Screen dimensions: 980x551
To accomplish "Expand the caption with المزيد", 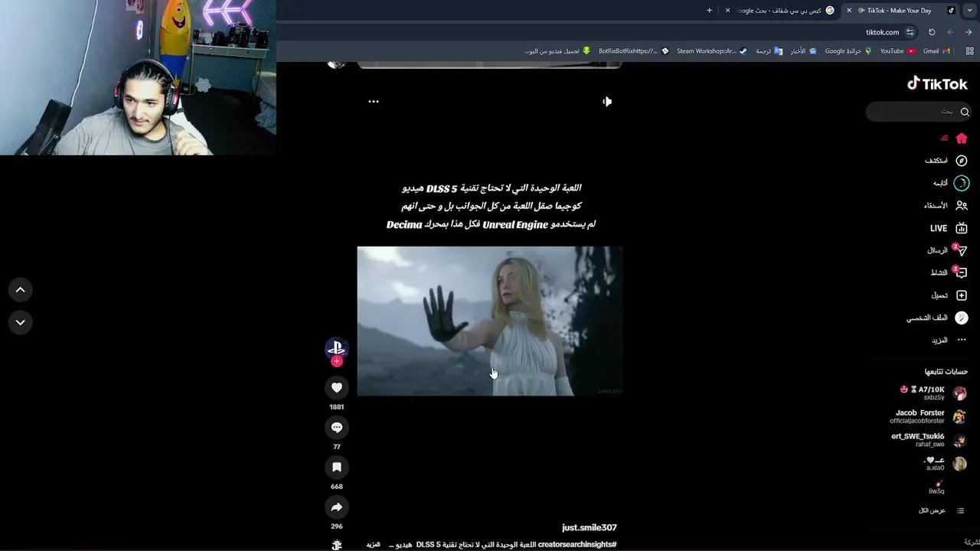I will 373,545.
